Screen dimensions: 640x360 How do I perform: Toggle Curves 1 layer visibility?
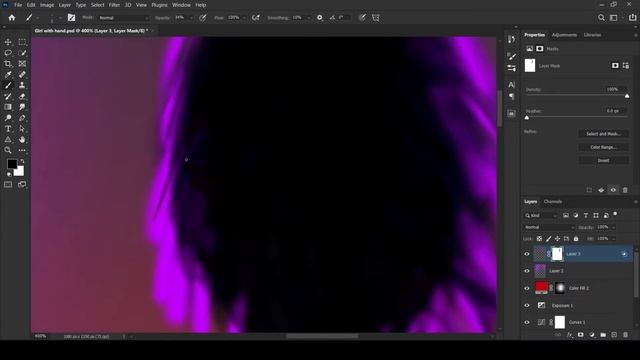coord(527,322)
